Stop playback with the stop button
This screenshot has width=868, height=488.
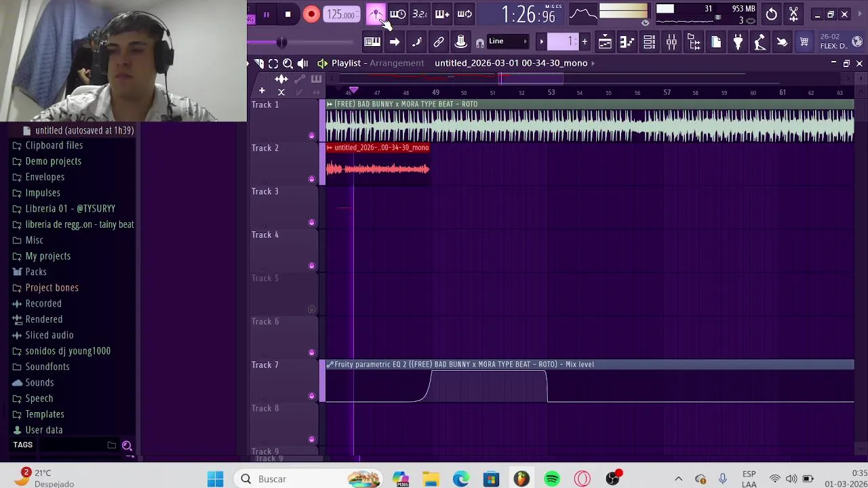click(288, 14)
